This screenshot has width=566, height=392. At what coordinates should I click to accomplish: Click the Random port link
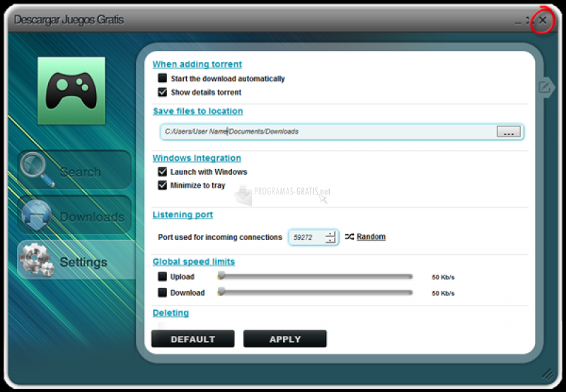pyautogui.click(x=371, y=237)
